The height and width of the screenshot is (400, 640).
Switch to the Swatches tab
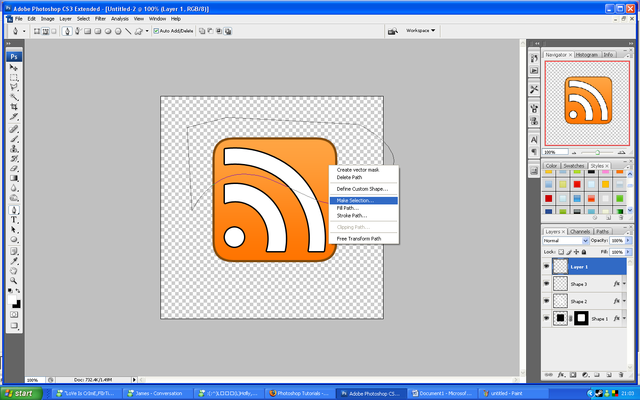pos(573,166)
